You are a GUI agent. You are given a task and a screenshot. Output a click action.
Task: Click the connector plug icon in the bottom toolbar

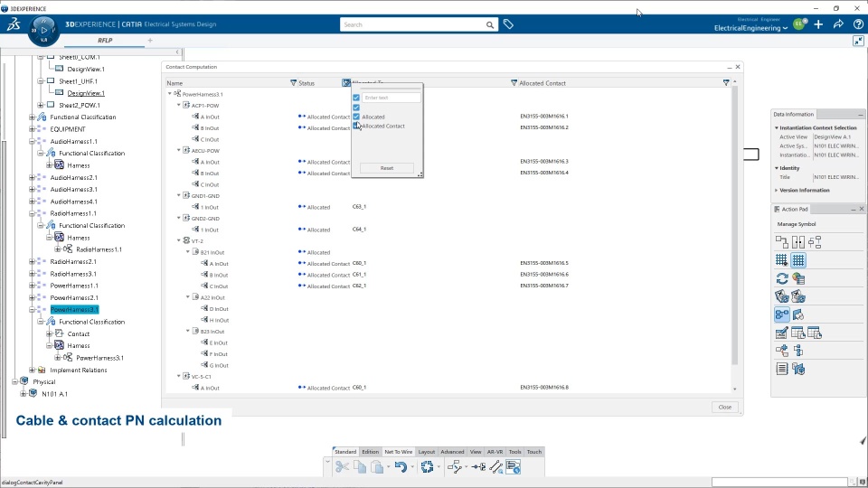(x=479, y=467)
